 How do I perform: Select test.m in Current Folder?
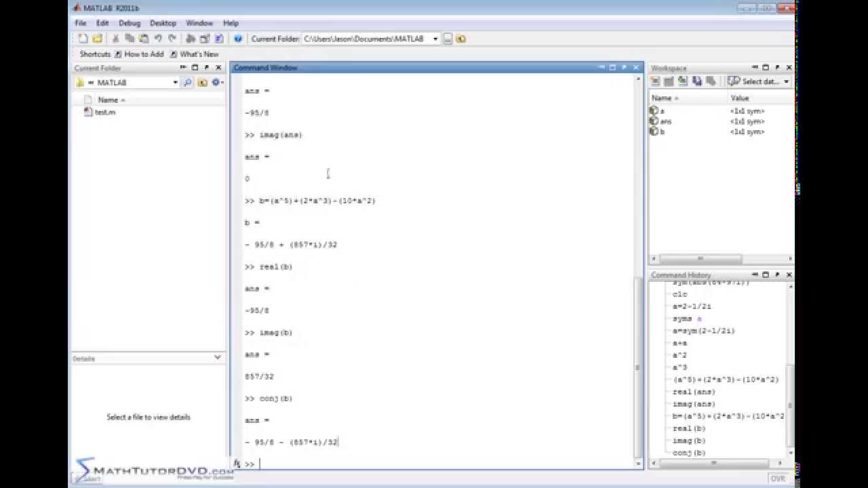pyautogui.click(x=100, y=113)
